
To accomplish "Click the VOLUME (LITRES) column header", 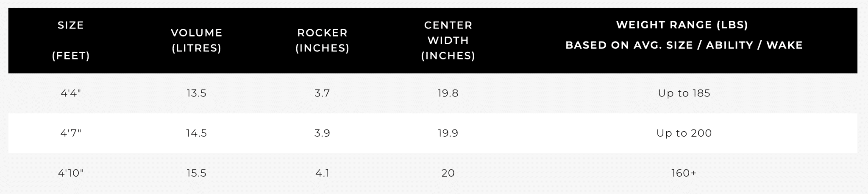I will click(x=196, y=40).
